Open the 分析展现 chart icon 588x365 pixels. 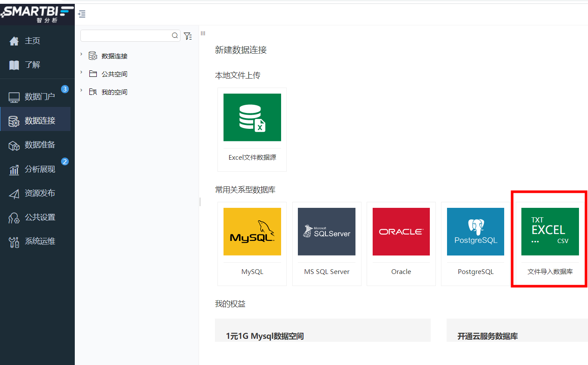(x=14, y=170)
